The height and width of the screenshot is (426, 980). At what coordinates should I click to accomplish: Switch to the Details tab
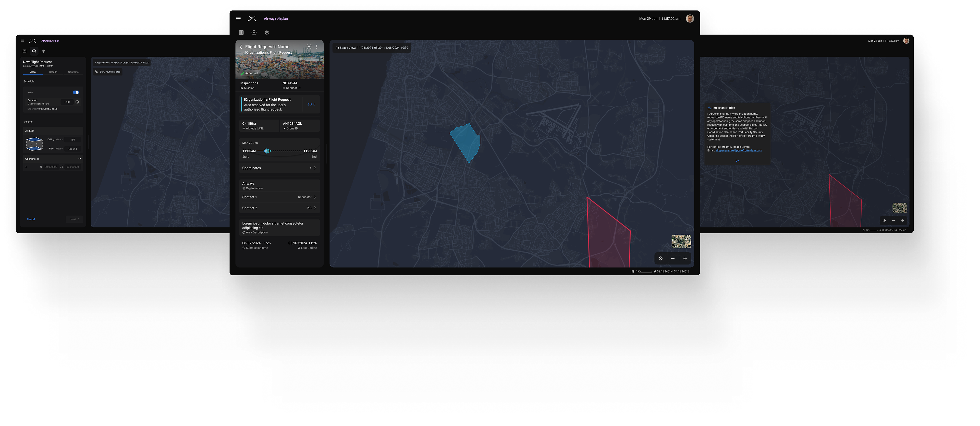[x=53, y=72]
